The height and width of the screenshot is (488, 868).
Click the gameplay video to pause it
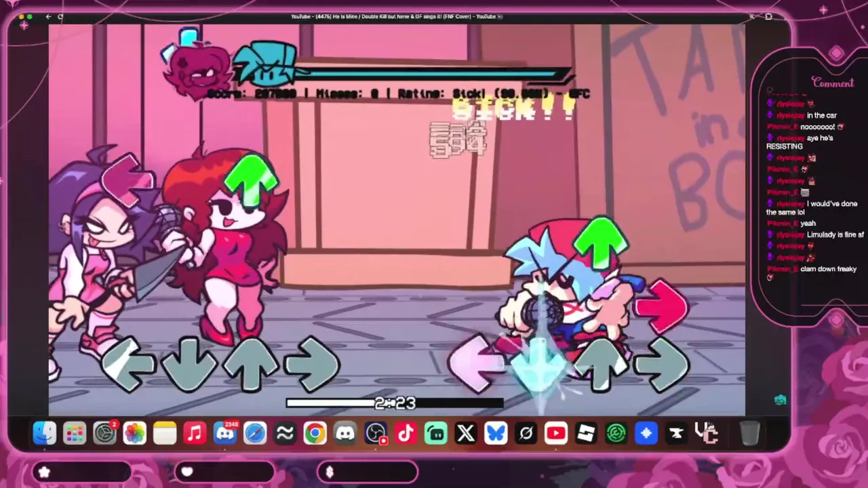tap(397, 220)
